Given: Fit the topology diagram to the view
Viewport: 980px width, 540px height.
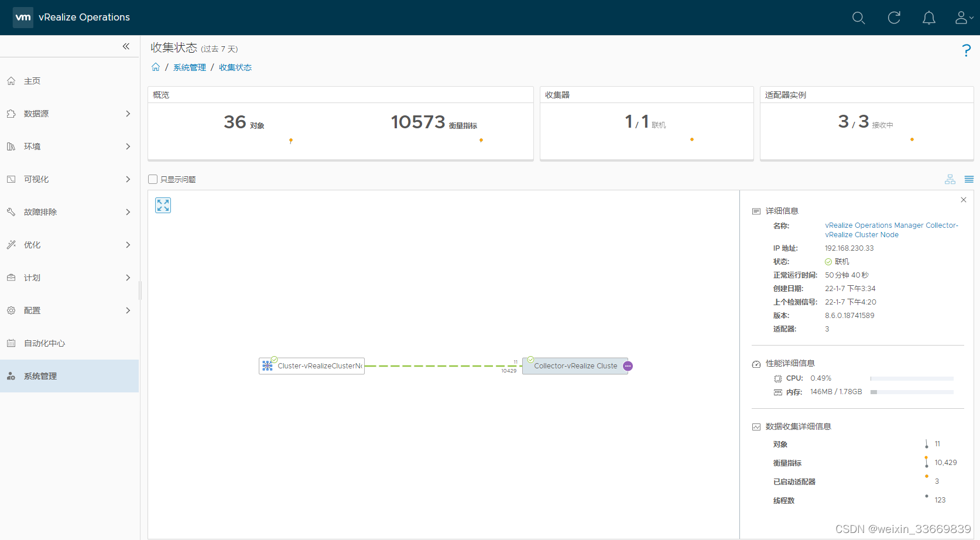Looking at the screenshot, I should pos(163,205).
